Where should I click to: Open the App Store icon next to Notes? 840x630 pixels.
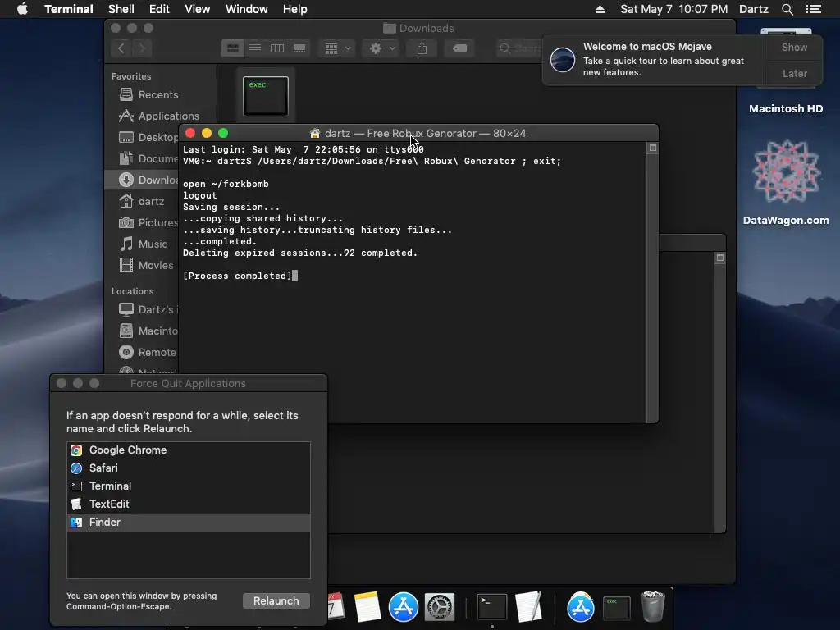(x=403, y=607)
